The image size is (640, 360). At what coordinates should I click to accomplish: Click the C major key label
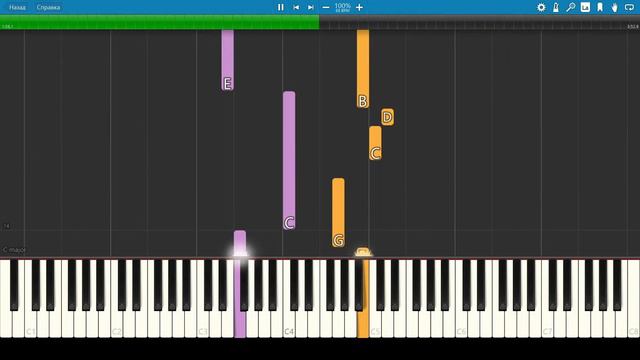click(14, 249)
